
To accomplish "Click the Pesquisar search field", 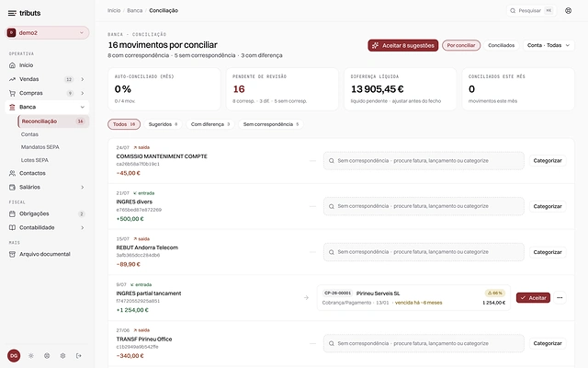I will (531, 10).
